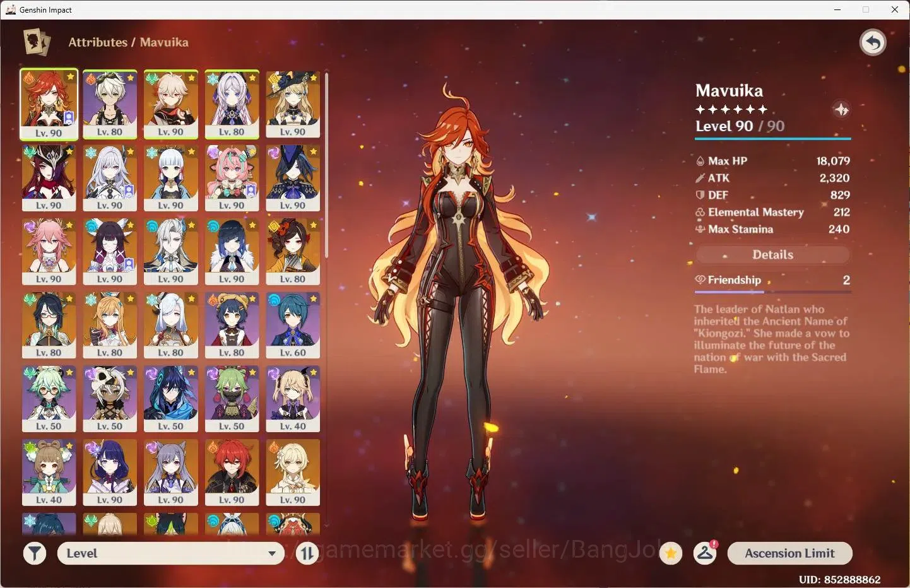The image size is (910, 588).
Task: Select the Ayaka Lv. 90 portrait
Action: (170, 178)
